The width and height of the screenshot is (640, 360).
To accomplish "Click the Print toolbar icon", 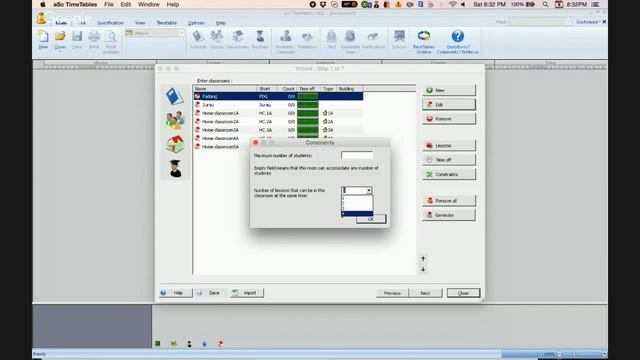I will pos(94,39).
